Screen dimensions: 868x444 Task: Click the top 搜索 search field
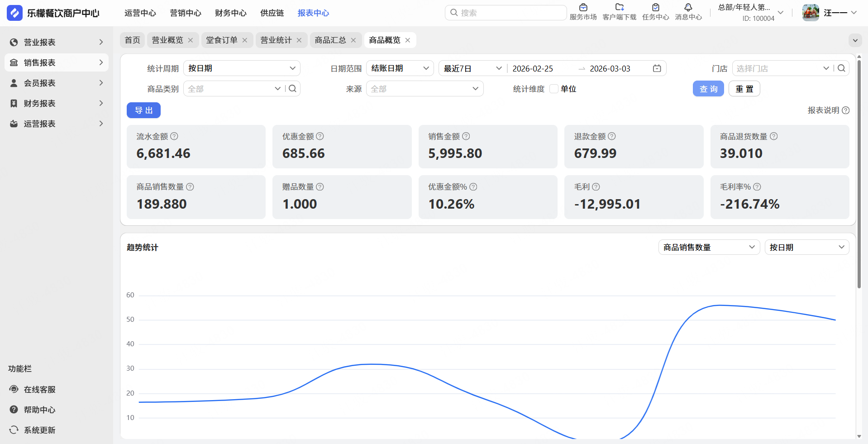[506, 13]
